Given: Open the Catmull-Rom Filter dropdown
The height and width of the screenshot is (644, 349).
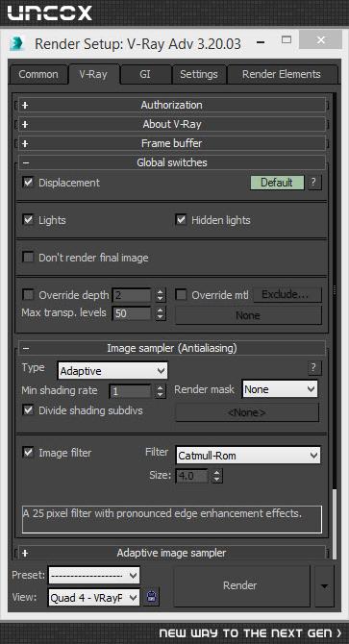Looking at the screenshot, I should click(x=248, y=456).
